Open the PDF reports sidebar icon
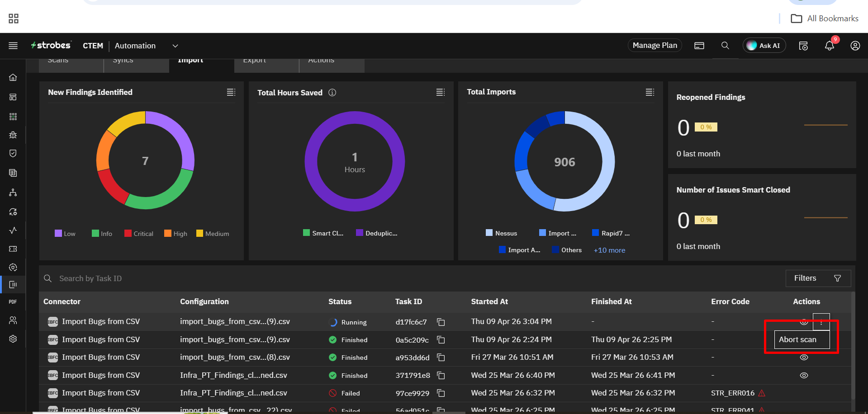The width and height of the screenshot is (868, 414). click(x=13, y=301)
